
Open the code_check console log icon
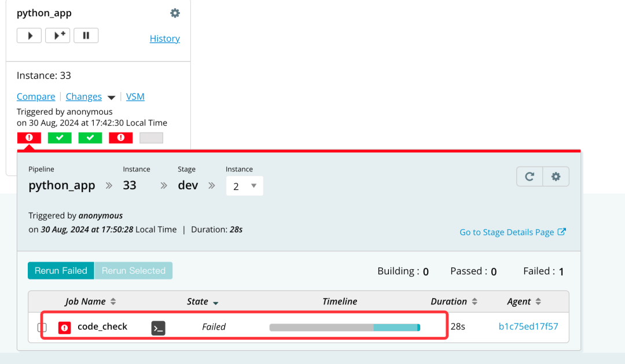pyautogui.click(x=158, y=328)
